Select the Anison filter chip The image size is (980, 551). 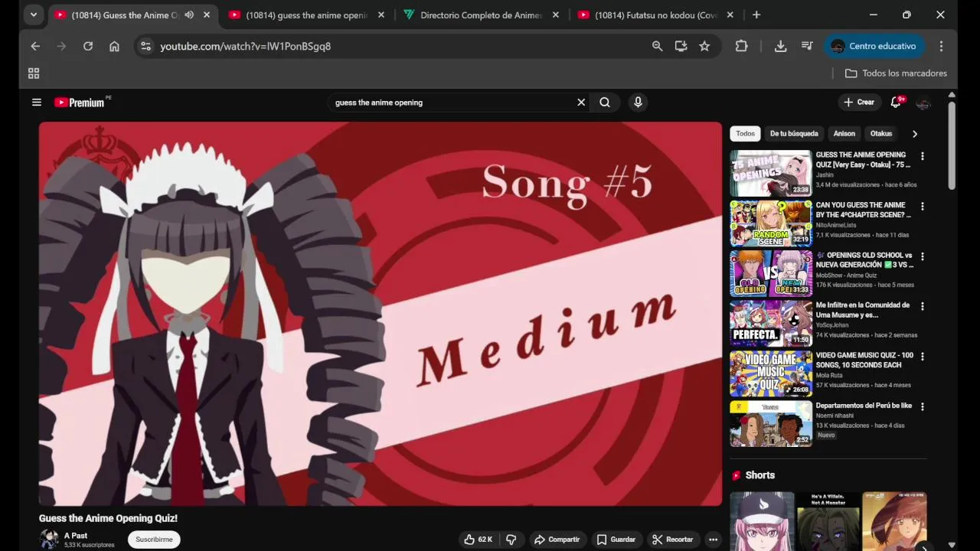844,133
